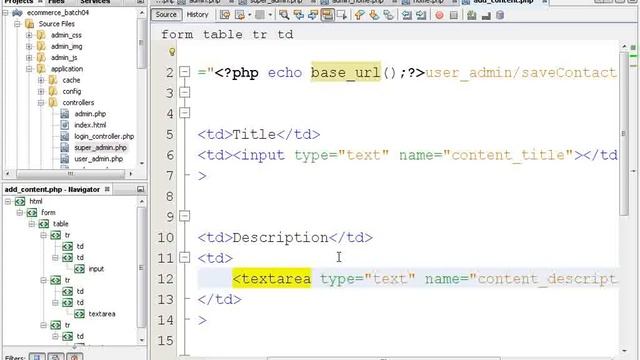The image size is (640, 360).
Task: Click the Toggle Bookmark toolbar icon
Action: click(388, 15)
